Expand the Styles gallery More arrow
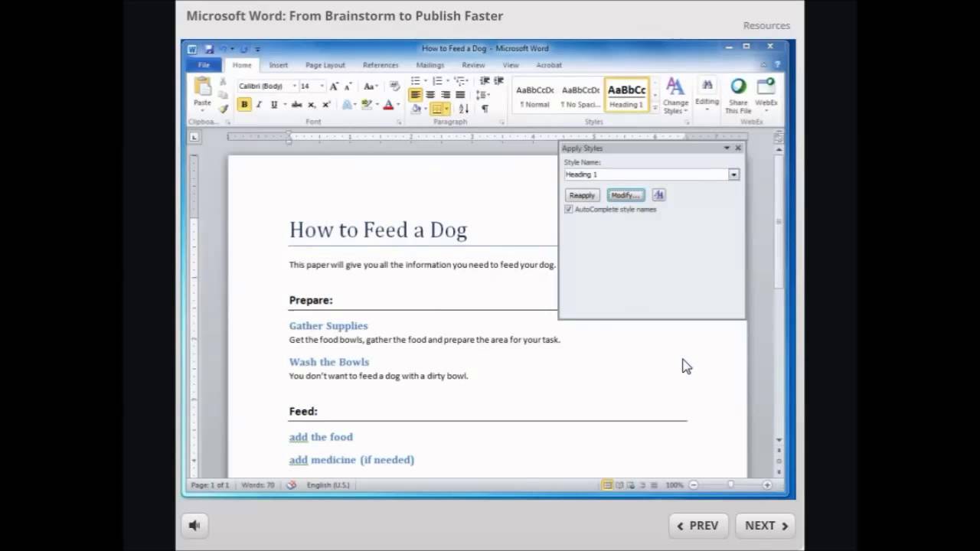The image size is (980, 551). 655,109
